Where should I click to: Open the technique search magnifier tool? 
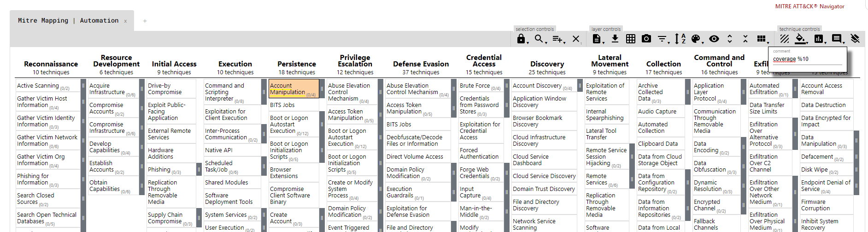coord(539,39)
